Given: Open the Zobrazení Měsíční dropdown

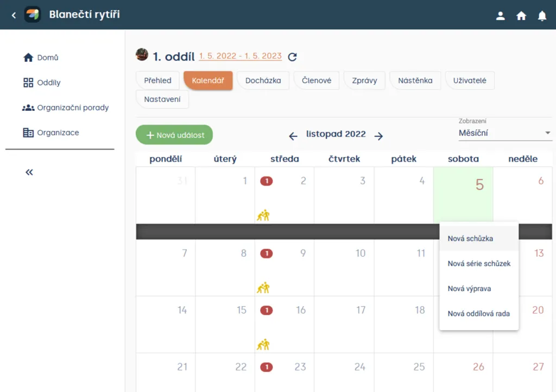Looking at the screenshot, I should tap(505, 133).
